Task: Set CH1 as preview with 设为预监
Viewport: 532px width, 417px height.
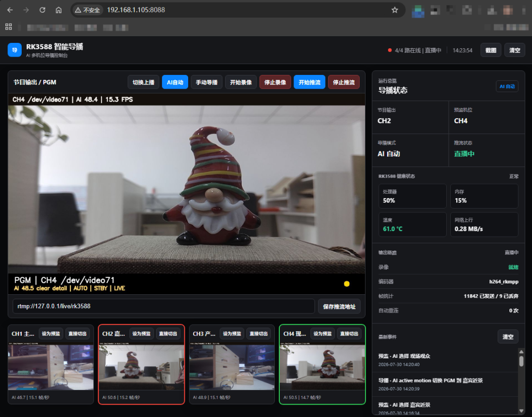Action: click(x=51, y=334)
